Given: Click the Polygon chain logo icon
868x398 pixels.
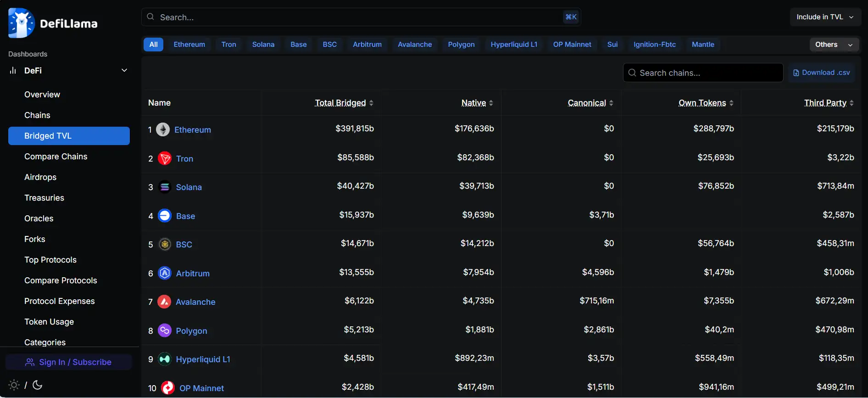Looking at the screenshot, I should tap(165, 331).
